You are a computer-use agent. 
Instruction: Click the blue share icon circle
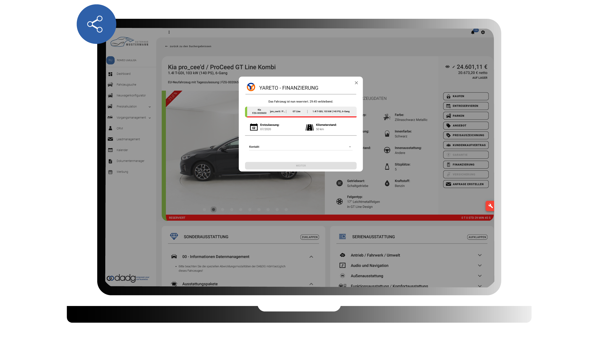[96, 24]
